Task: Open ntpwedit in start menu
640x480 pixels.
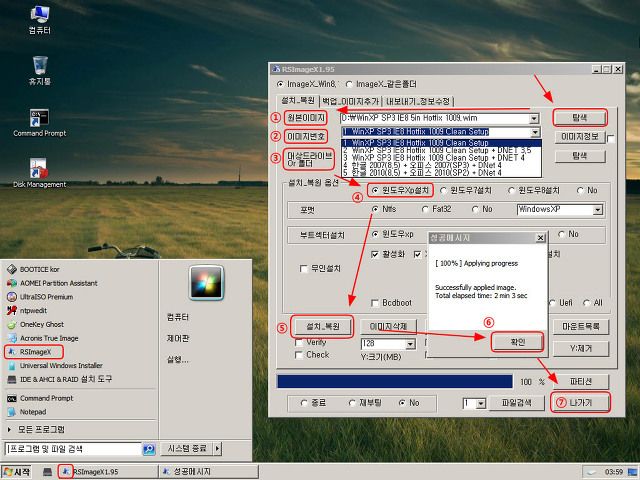Action: click(x=33, y=311)
